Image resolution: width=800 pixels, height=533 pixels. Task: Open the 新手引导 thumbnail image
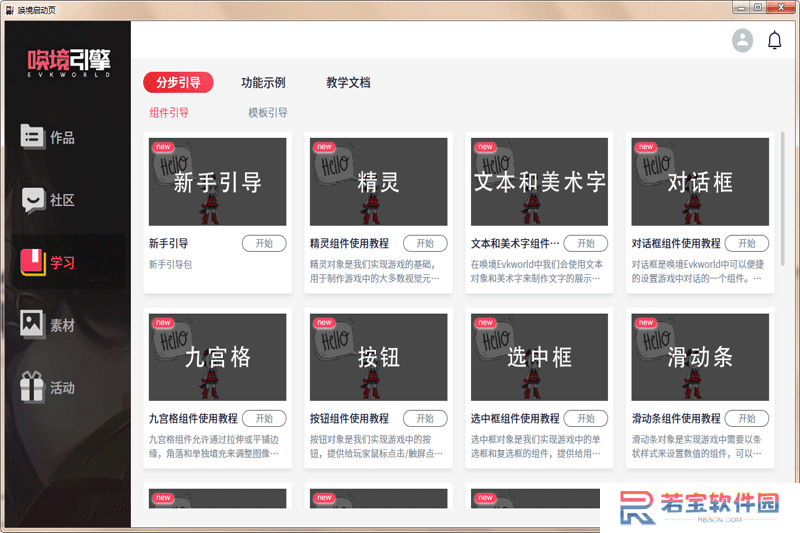point(217,182)
